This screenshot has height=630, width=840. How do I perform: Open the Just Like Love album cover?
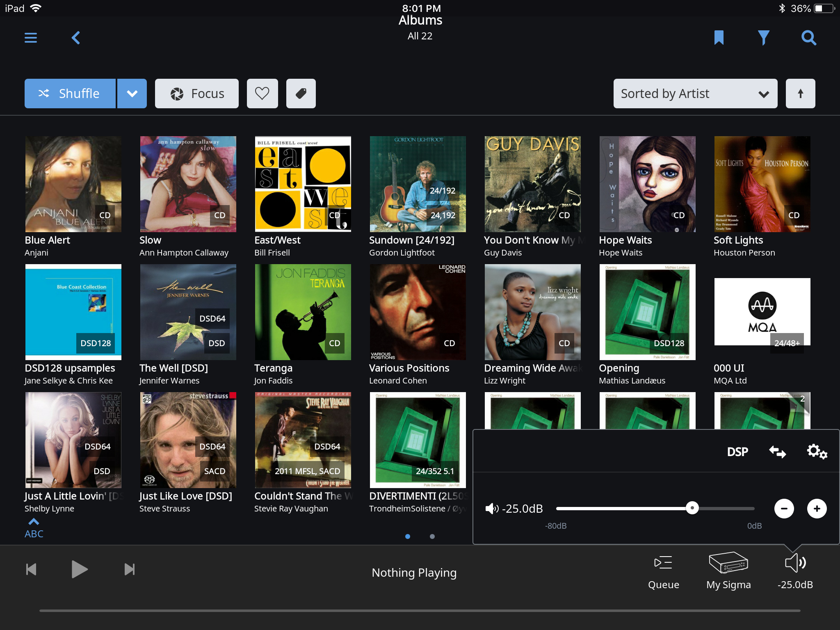tap(188, 440)
